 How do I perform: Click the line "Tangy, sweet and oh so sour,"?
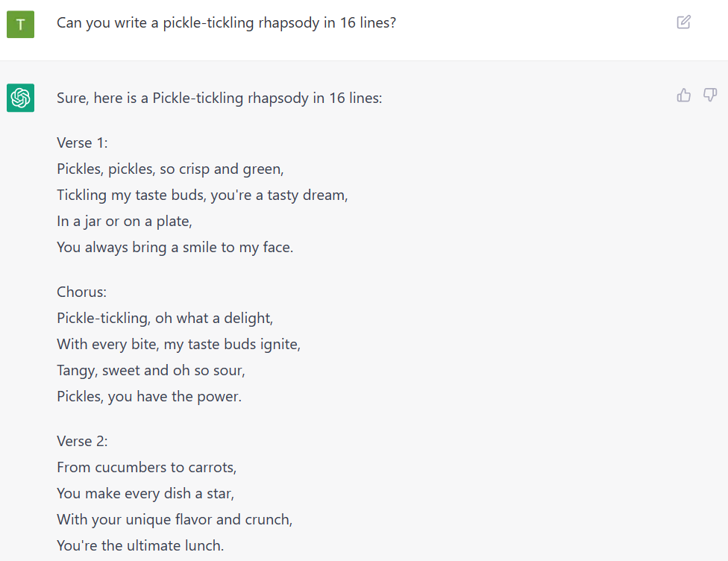point(151,370)
